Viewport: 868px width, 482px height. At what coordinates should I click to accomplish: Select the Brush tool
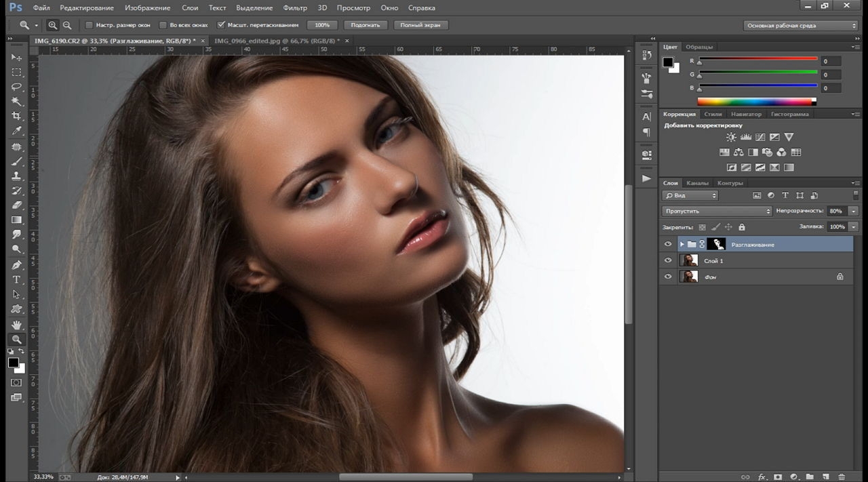[17, 161]
